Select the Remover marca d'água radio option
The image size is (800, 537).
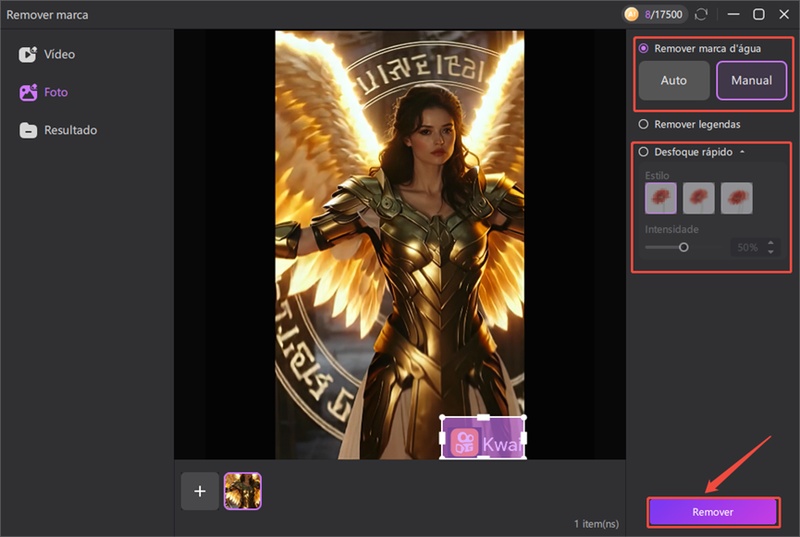[643, 48]
